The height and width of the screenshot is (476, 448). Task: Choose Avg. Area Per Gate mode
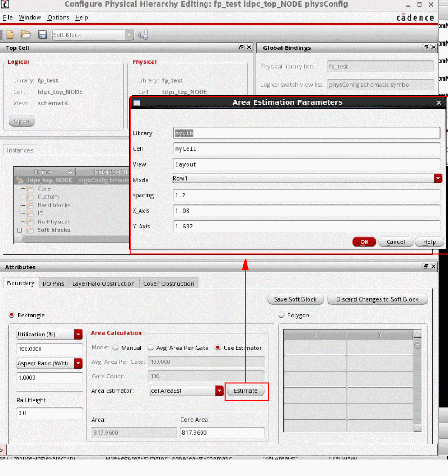click(x=151, y=348)
